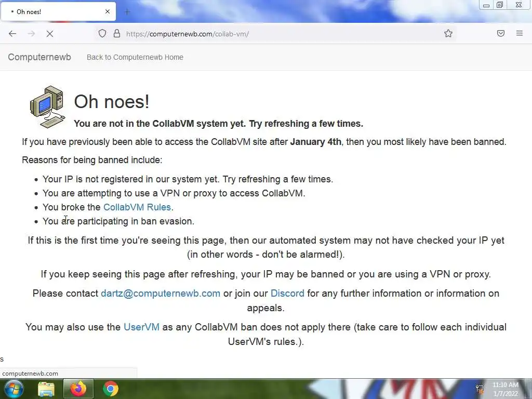Close the Firefox window
532x399 pixels.
[519, 5]
